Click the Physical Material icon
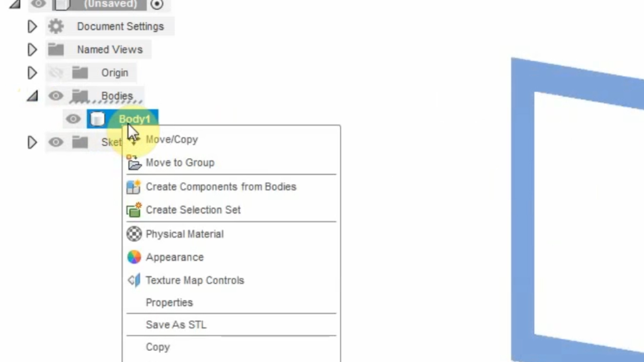This screenshot has height=362, width=644. click(x=134, y=233)
